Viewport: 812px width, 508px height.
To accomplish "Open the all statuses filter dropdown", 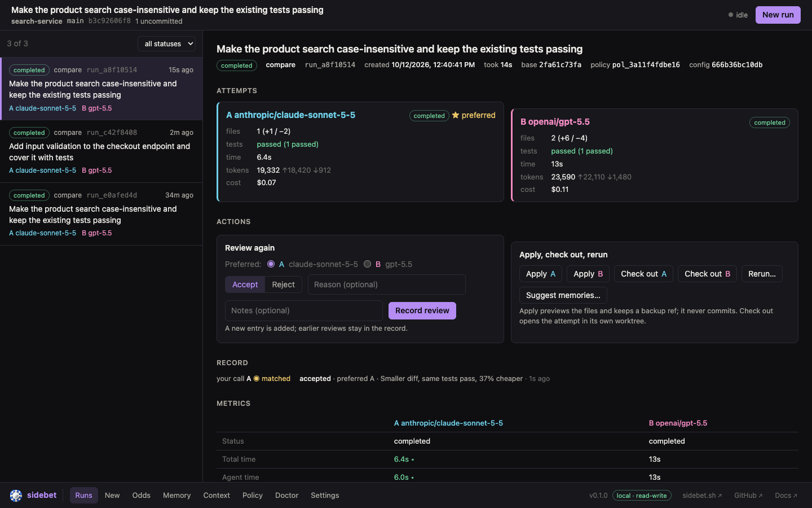I will [167, 43].
